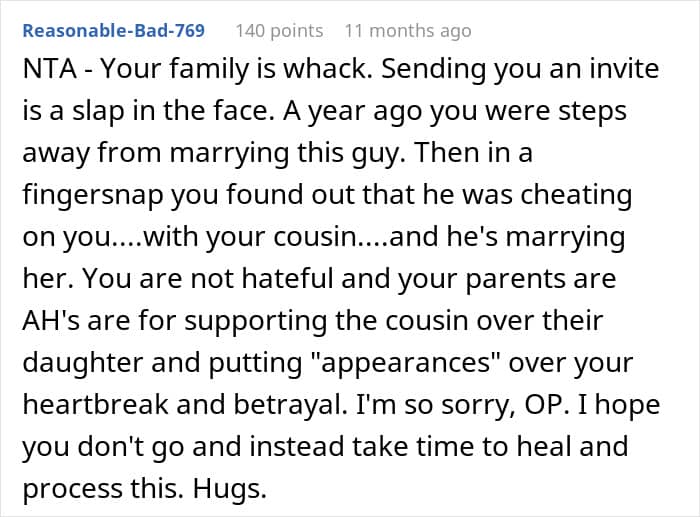Click the word heartbreak in the comment
The image size is (700, 517).
click(x=96, y=405)
